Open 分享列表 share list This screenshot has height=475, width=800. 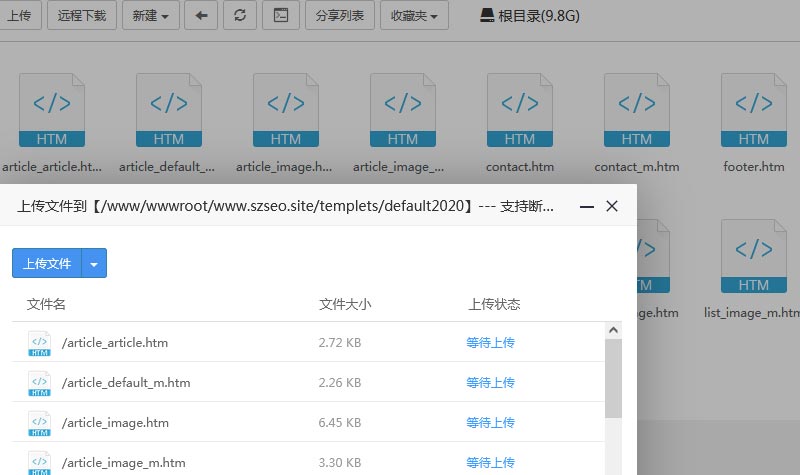340,15
